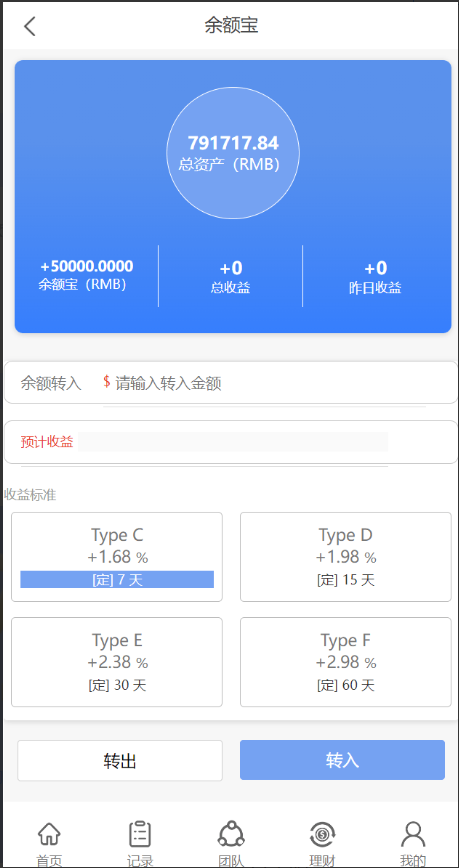This screenshot has width=459, height=868.
Task: Select the Type C 7-day plan
Action: [x=117, y=557]
